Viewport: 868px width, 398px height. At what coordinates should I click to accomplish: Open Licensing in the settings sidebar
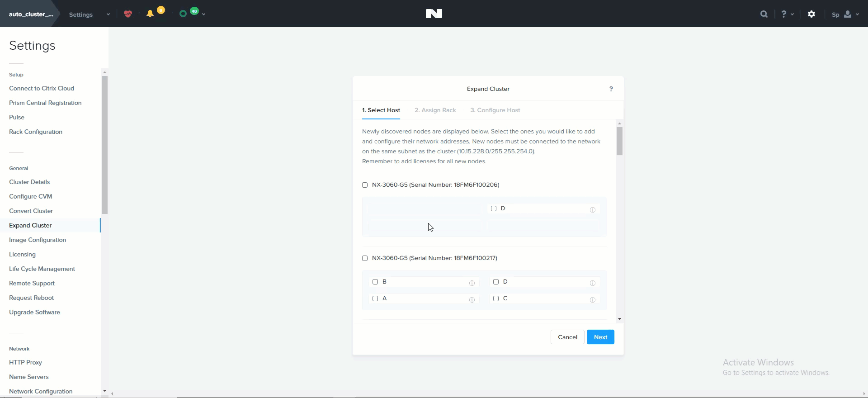[x=22, y=254]
